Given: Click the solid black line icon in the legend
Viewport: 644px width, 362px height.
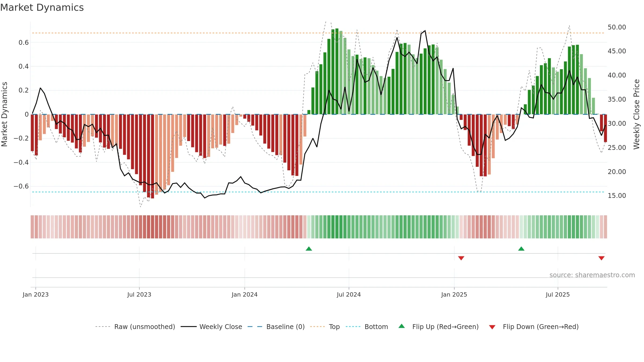Looking at the screenshot, I should pos(189,327).
